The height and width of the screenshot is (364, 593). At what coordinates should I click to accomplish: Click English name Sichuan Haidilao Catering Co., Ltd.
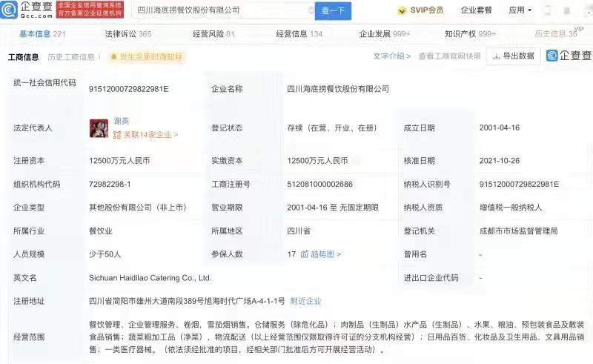tap(150, 278)
